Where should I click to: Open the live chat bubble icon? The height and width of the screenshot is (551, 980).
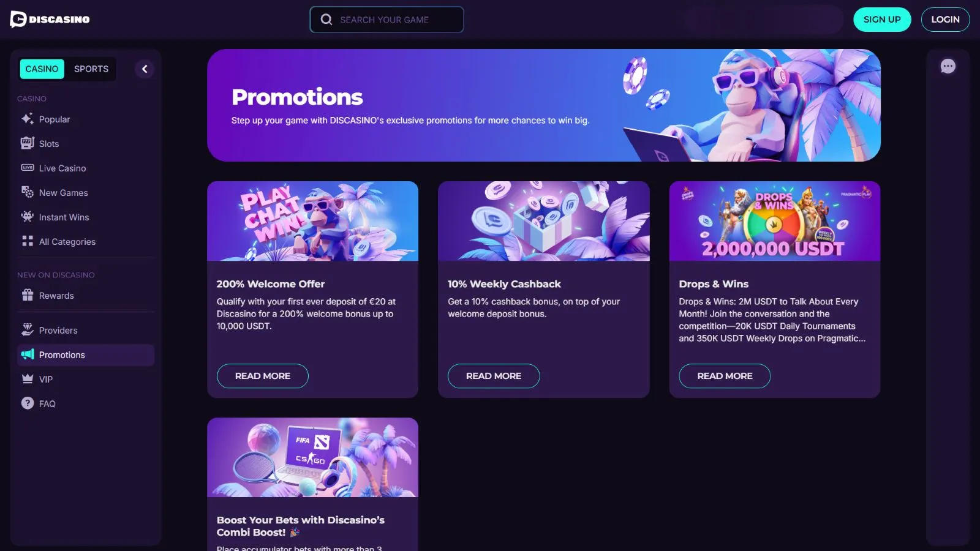pyautogui.click(x=948, y=66)
